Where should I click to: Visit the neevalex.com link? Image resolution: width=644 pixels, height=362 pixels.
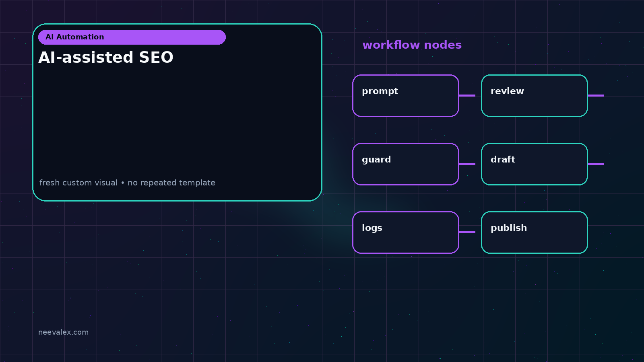[x=63, y=332]
